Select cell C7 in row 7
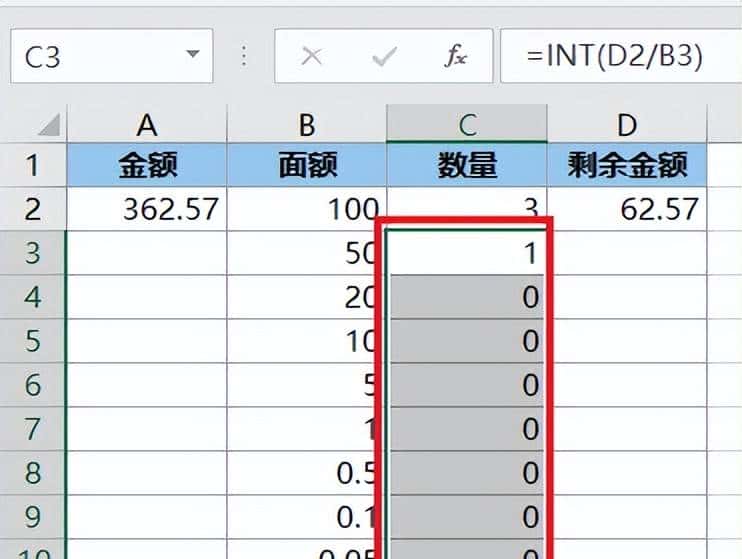 click(x=467, y=429)
